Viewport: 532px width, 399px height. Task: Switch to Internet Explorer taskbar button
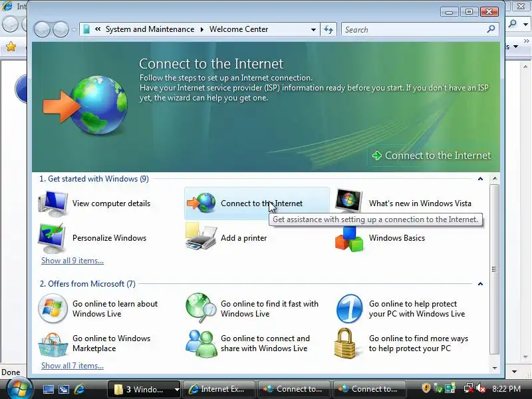(219, 389)
